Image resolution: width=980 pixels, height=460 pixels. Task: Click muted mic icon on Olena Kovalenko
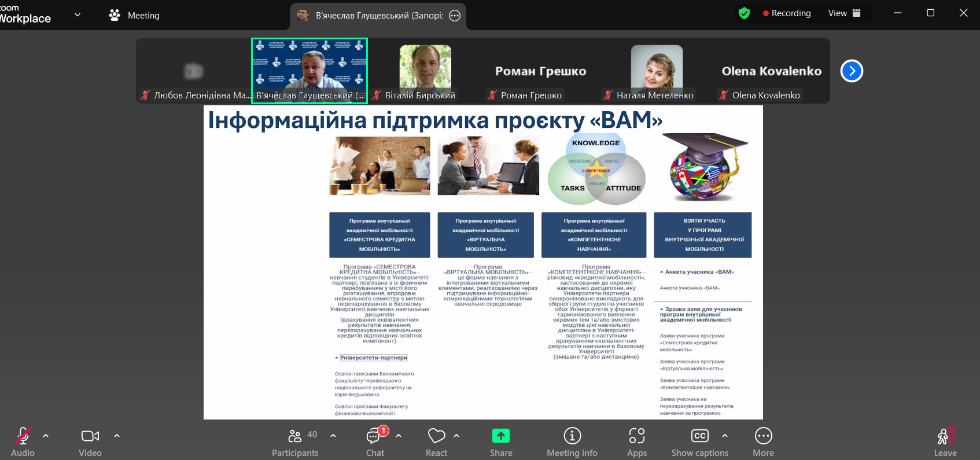724,95
